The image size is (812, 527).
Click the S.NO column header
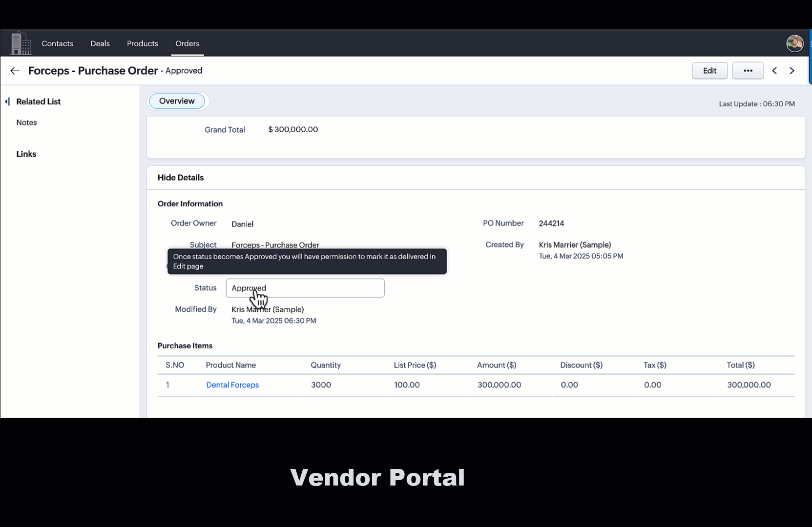175,365
